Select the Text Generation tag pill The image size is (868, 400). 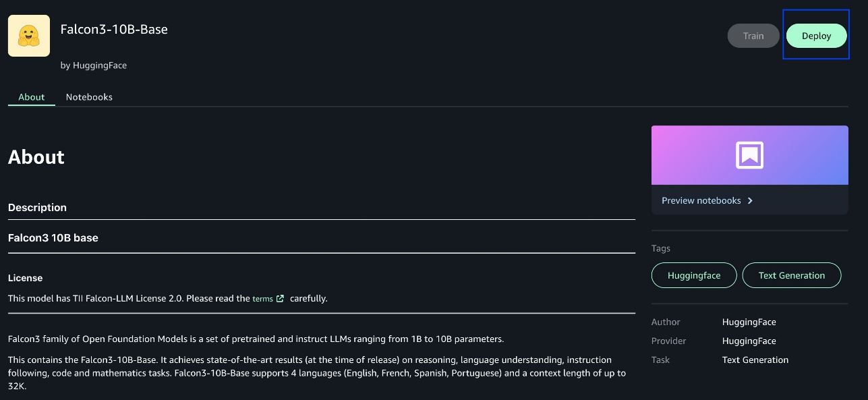point(791,275)
